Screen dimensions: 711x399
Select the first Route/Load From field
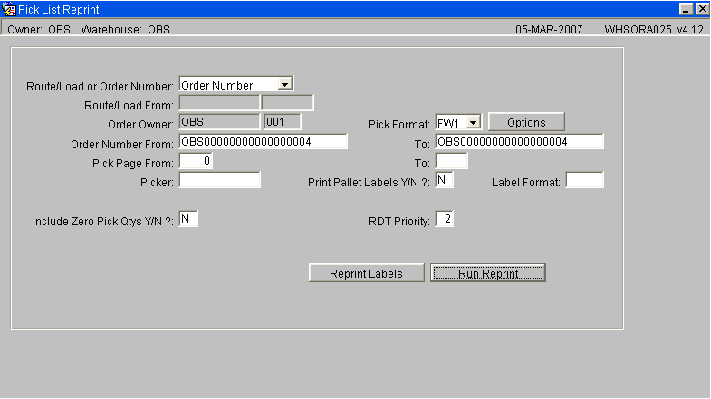219,103
